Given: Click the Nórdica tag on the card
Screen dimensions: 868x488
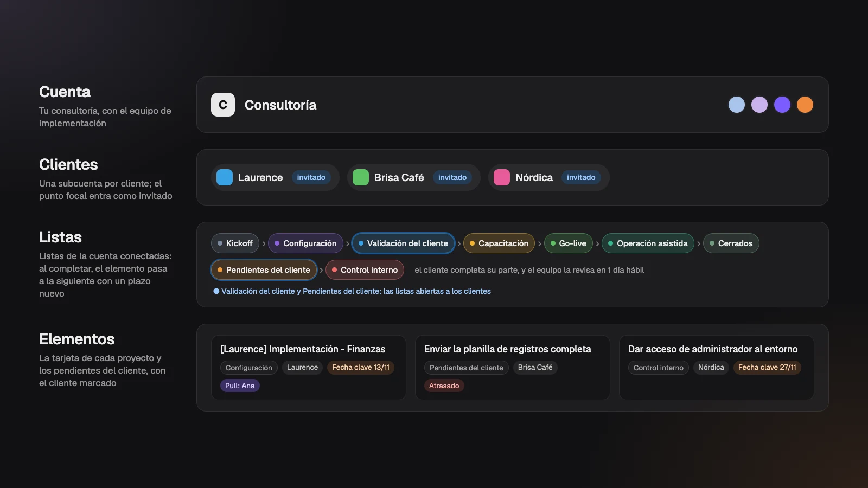Looking at the screenshot, I should (x=711, y=368).
